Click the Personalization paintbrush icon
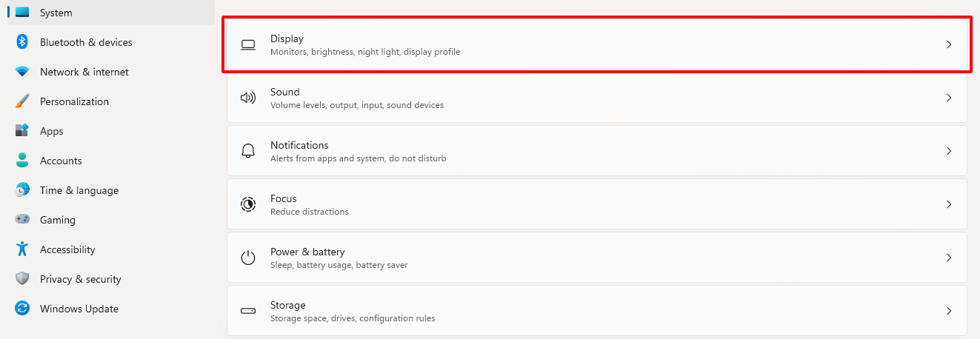The width and height of the screenshot is (980, 339). coord(22,101)
